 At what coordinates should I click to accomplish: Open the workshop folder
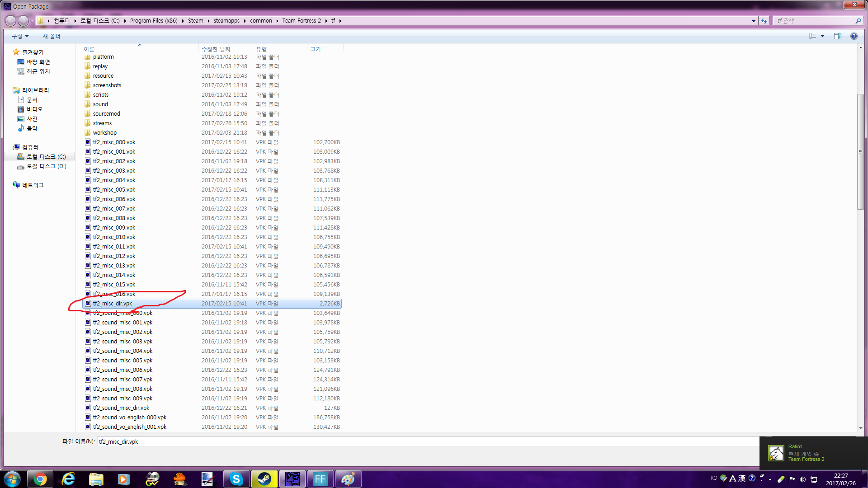click(104, 133)
